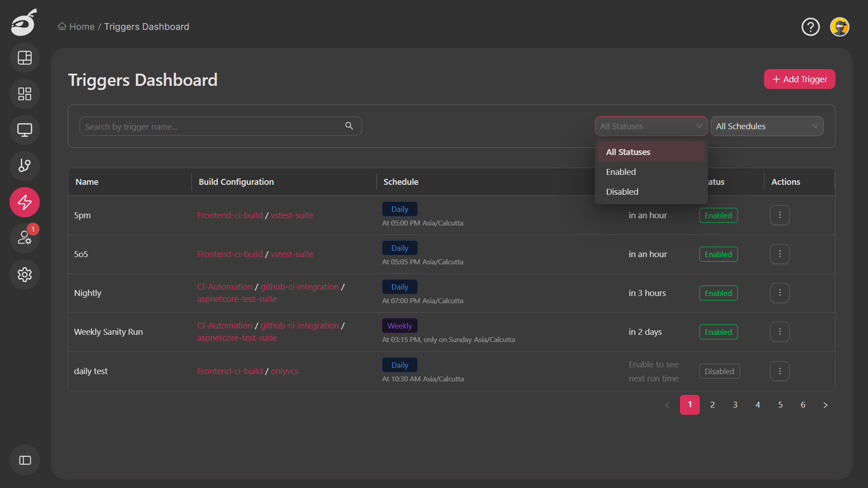This screenshot has width=868, height=488.
Task: Open the All Schedules dropdown
Action: tap(767, 126)
